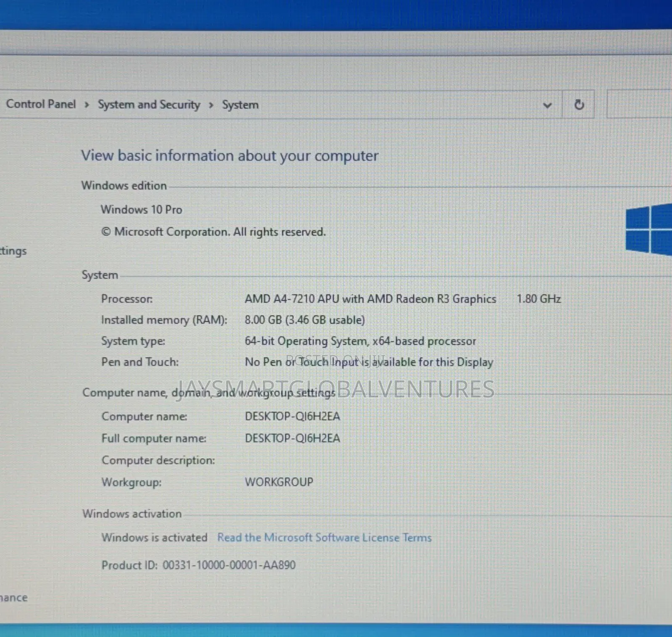Click the 'WORKGROUP' value
This screenshot has height=637, width=672.
coord(279,482)
